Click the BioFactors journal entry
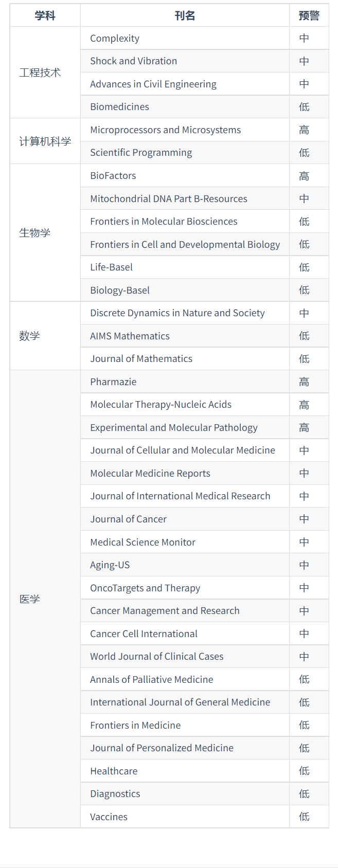Screen dimensions: 338x868 113,176
